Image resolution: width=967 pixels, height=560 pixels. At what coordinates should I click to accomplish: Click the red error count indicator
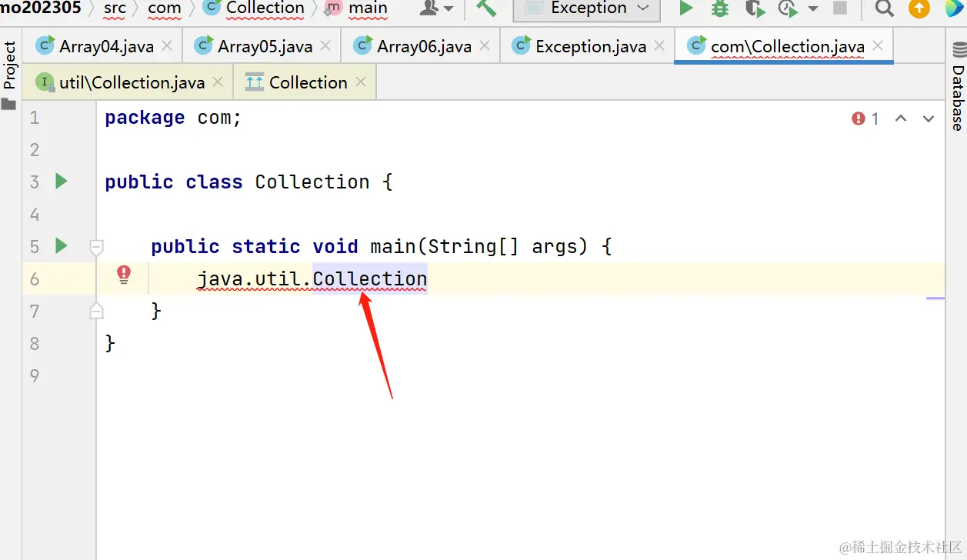[x=865, y=118]
